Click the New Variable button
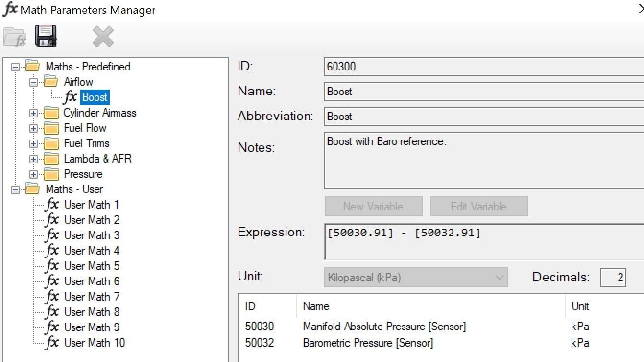This screenshot has width=644, height=362. coord(373,207)
